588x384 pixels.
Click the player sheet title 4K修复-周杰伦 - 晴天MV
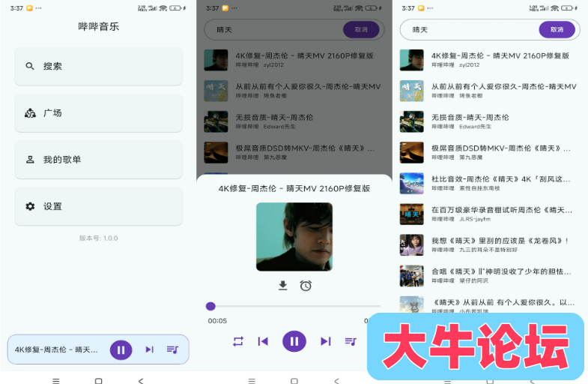tap(294, 188)
